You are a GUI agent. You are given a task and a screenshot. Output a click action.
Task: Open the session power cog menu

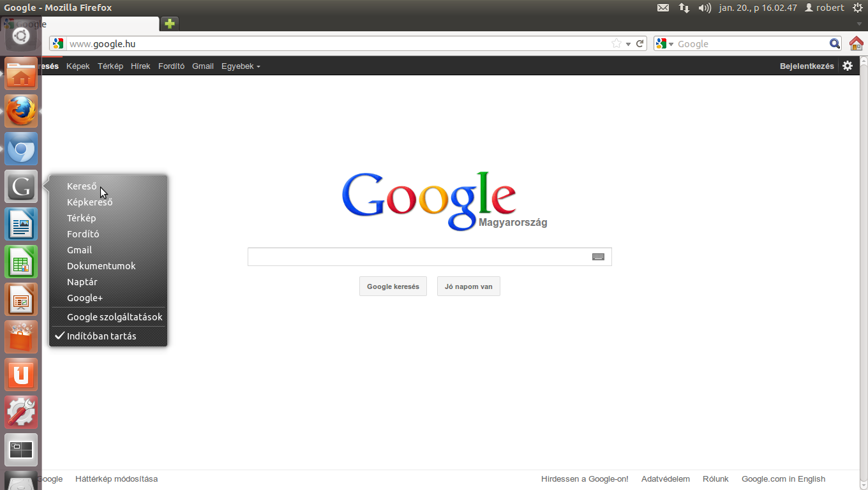857,8
